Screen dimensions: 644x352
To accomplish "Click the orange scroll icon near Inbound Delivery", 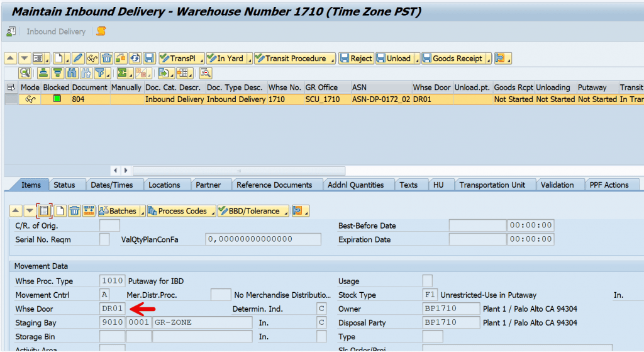I will click(x=101, y=31).
